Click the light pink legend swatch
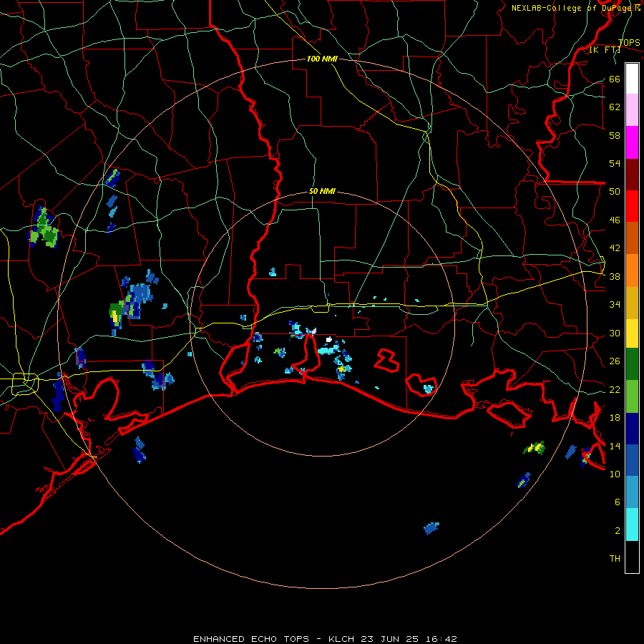Screen dimensions: 644x644 coord(632,110)
